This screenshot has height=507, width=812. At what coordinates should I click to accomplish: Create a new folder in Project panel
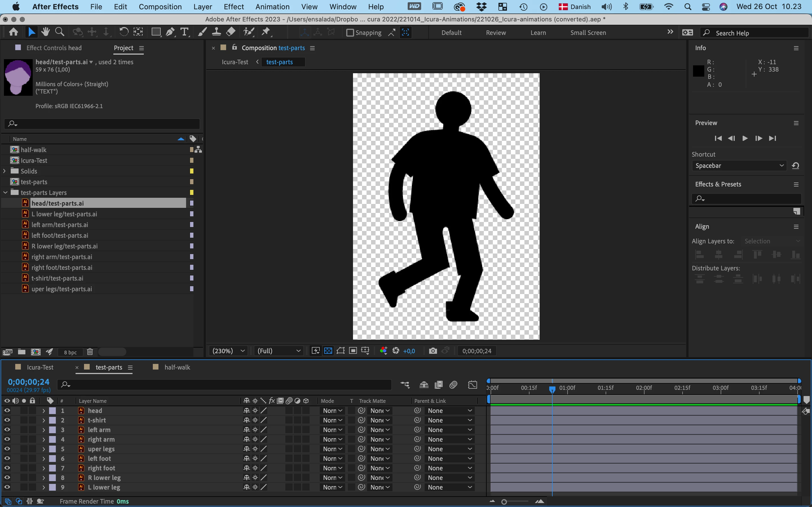21,352
